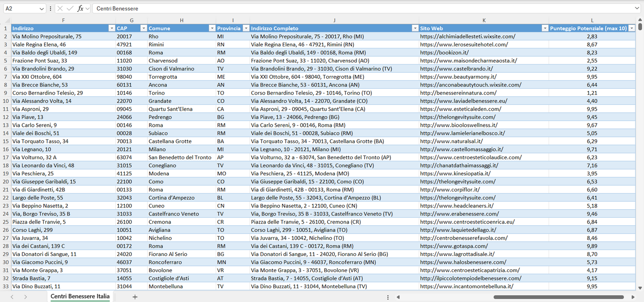Click the Cancel (X) icon in formula bar
The image size is (644, 302).
click(x=59, y=8)
